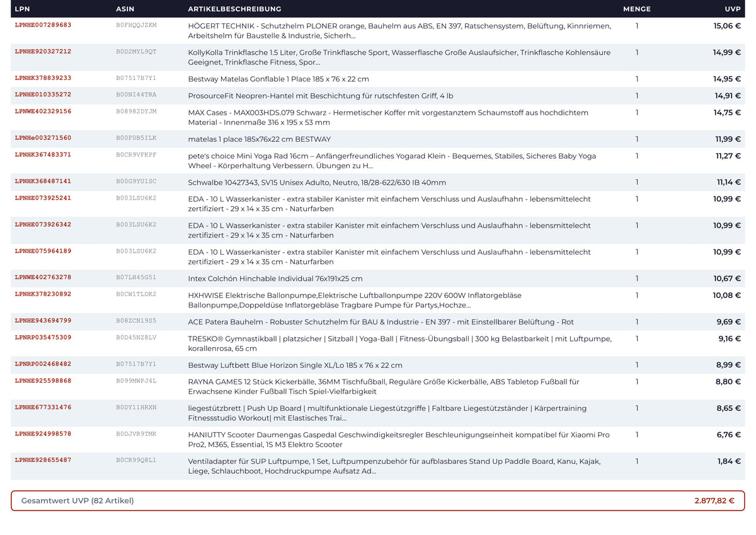
Task: Click the HANIUTTY Scooter Daumengas description
Action: pyautogui.click(x=399, y=440)
